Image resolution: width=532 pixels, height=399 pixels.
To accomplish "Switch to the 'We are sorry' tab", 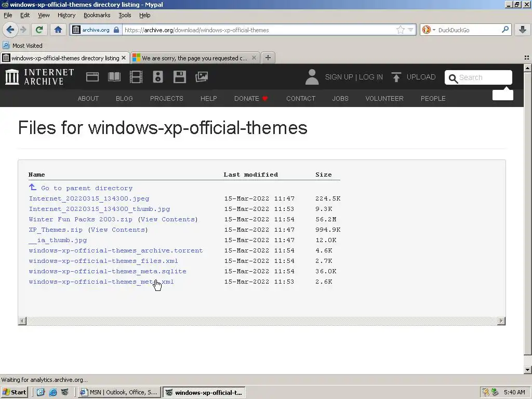I will 194,58.
